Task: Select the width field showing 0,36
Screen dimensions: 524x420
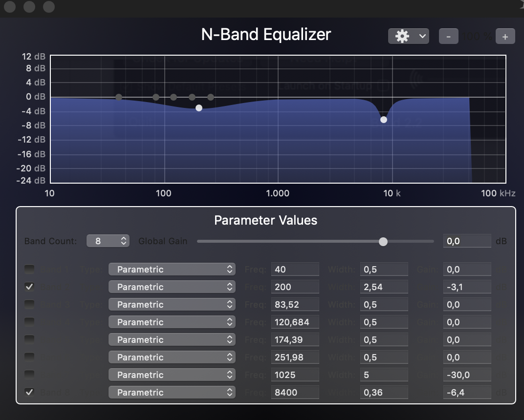Action: click(x=384, y=392)
